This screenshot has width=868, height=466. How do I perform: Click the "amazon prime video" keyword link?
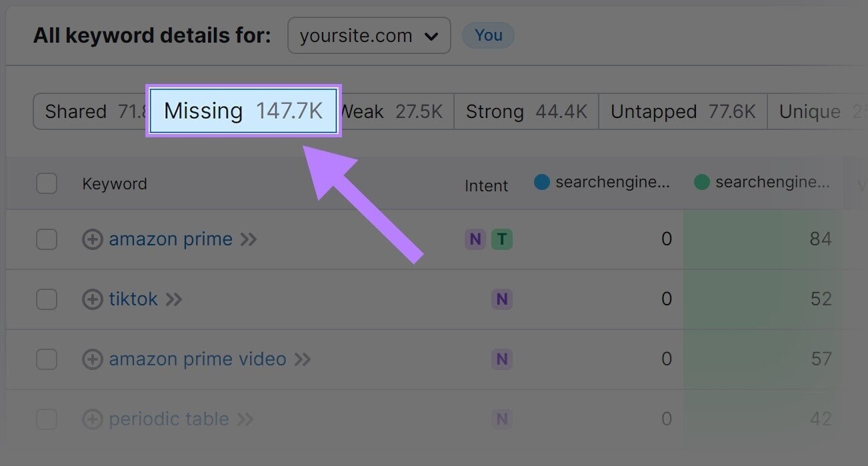point(197,359)
